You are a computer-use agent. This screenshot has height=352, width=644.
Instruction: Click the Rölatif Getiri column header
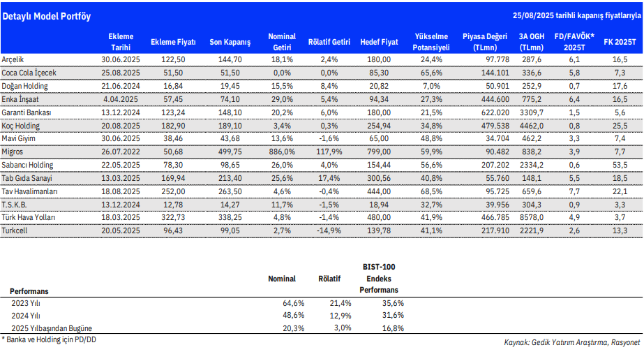point(329,42)
